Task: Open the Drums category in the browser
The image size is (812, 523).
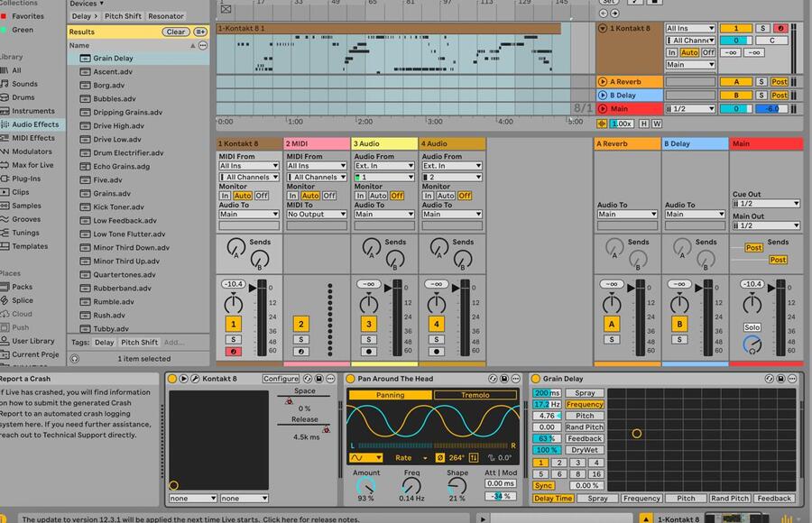Action: 23,97
